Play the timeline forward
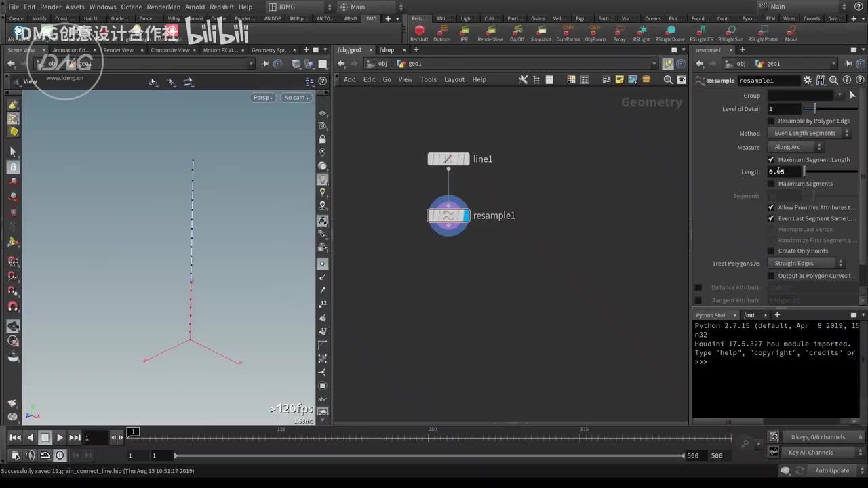The width and height of the screenshot is (868, 488). point(60,438)
